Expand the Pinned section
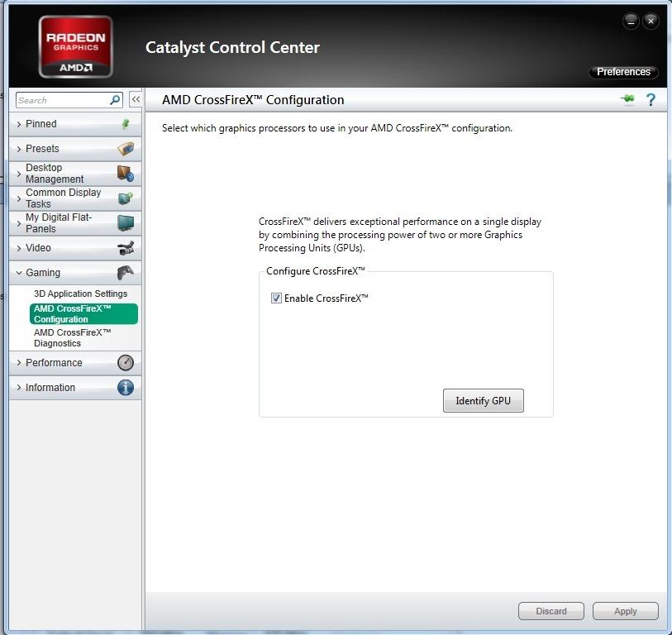 (75, 124)
